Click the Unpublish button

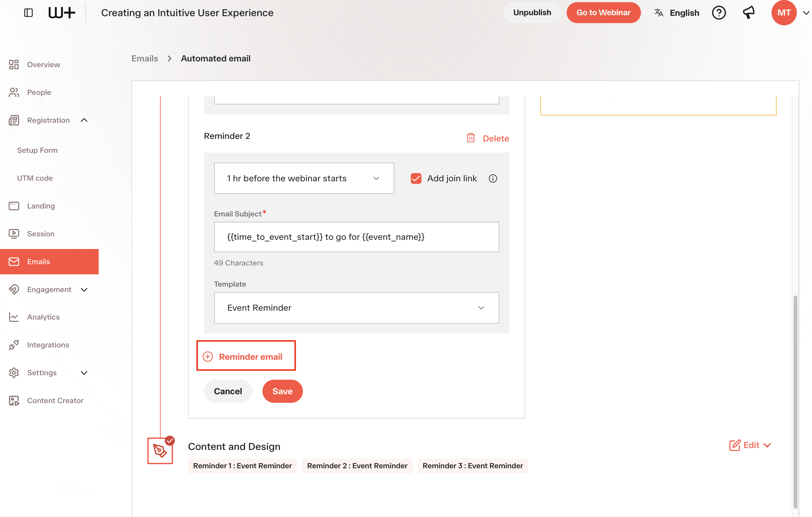click(532, 13)
